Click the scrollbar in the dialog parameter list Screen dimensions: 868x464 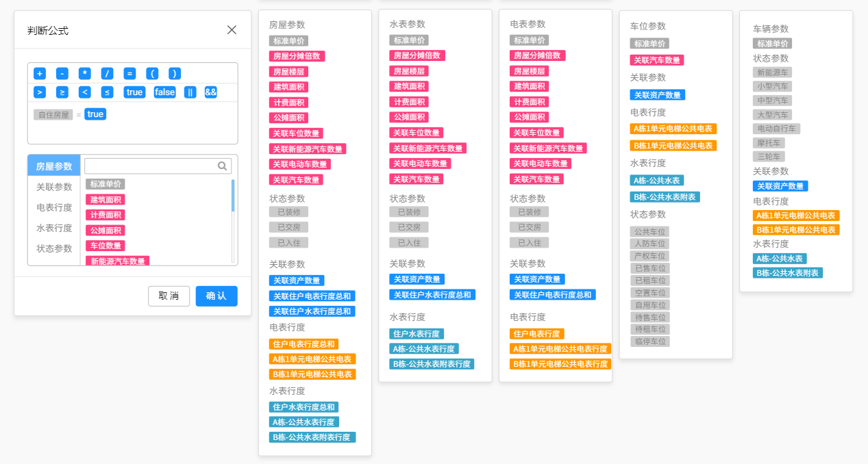click(x=233, y=196)
